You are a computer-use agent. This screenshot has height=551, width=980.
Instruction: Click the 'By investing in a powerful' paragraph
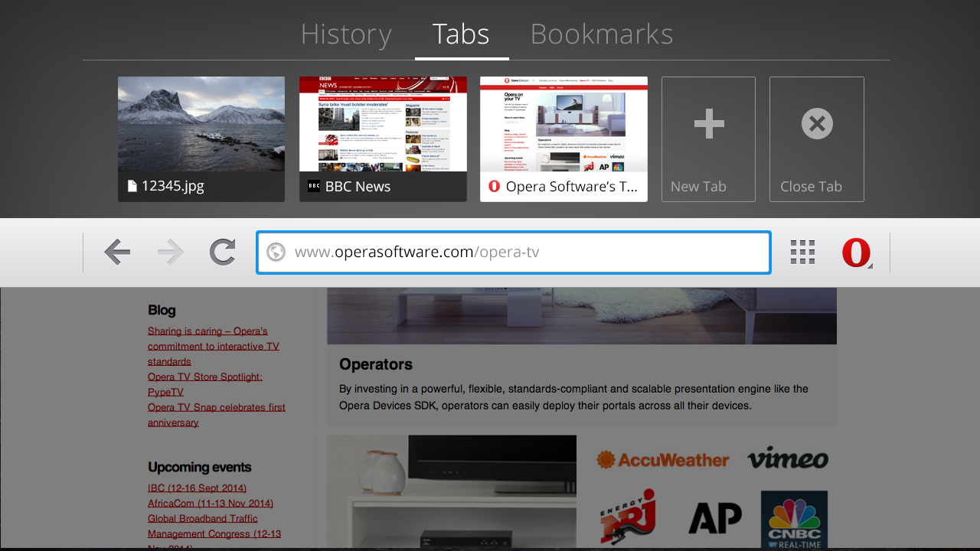click(x=573, y=397)
